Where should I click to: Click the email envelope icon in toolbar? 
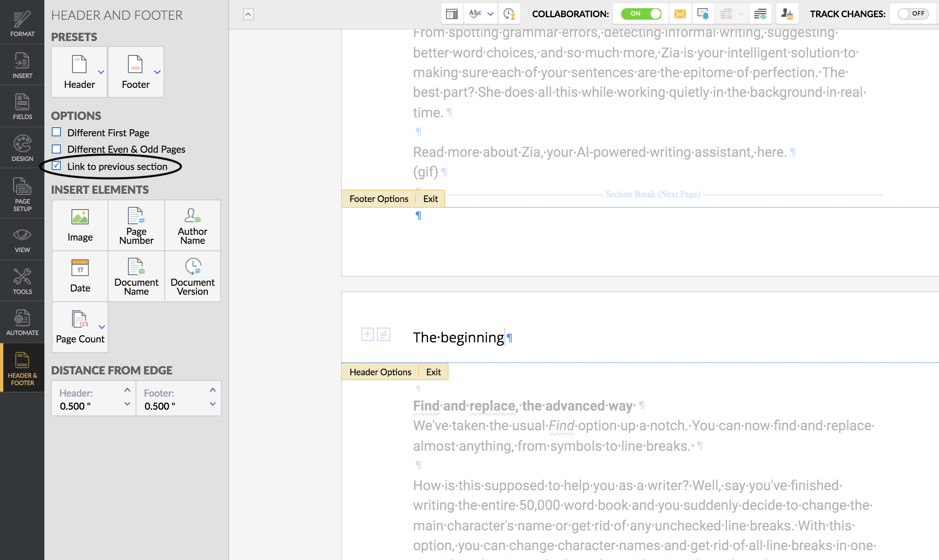pos(680,14)
